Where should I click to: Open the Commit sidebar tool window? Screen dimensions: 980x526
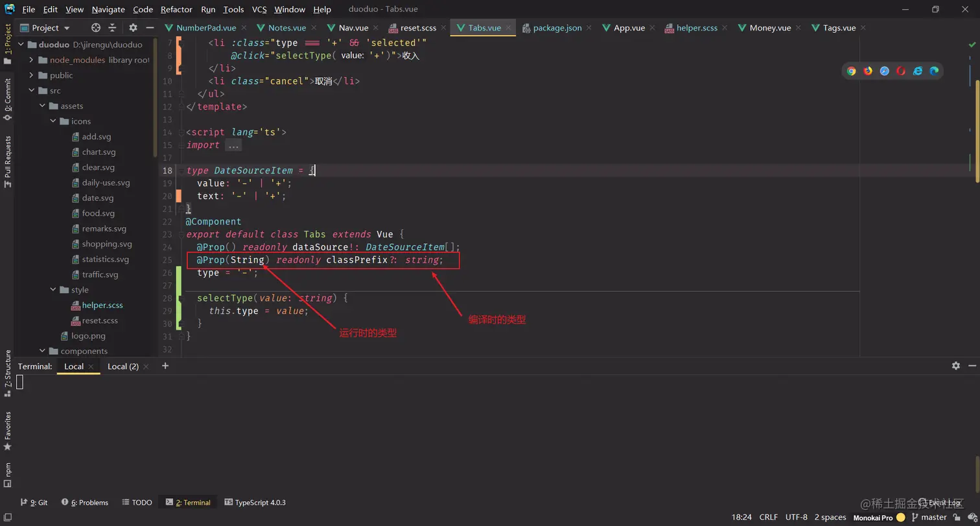[x=8, y=99]
